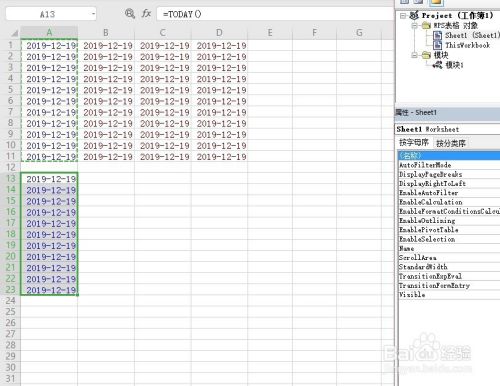Select the EnableFormatConditionsCalculation property
Image resolution: width=500 pixels, height=386 pixels.
tap(449, 211)
